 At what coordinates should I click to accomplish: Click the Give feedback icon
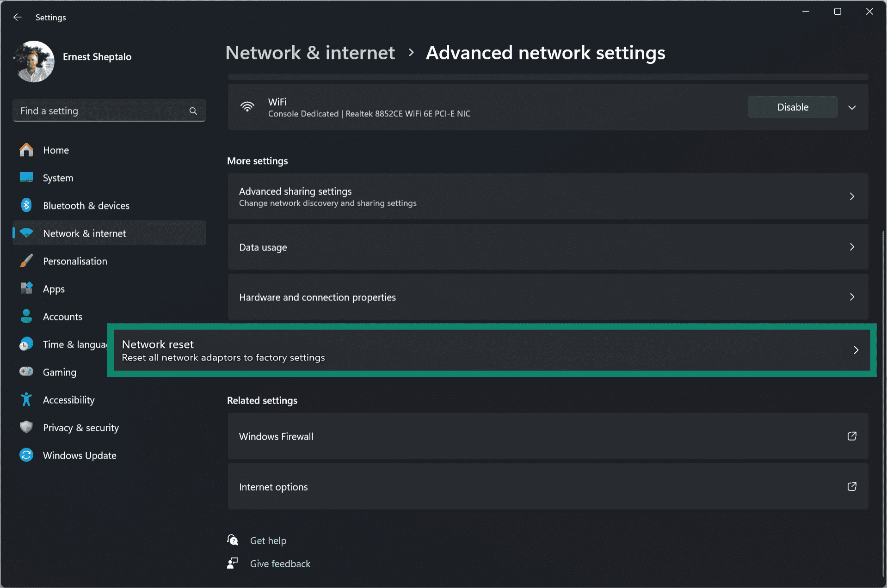233,563
